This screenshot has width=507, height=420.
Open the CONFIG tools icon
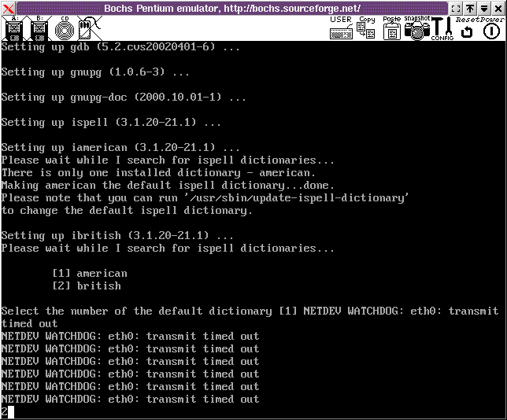[442, 29]
